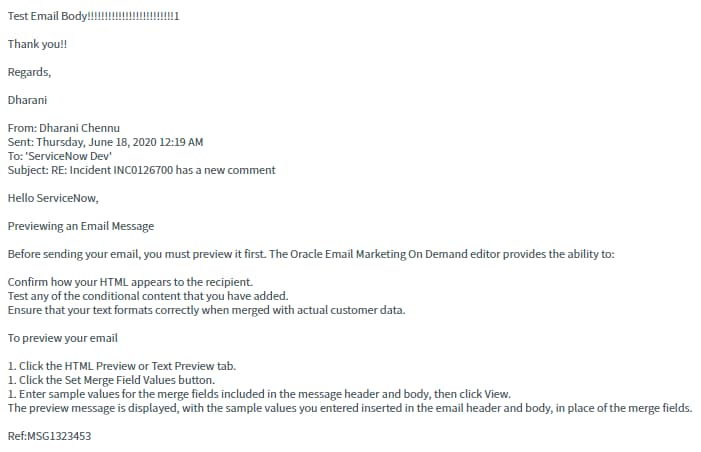The height and width of the screenshot is (452, 701).
Task: Click the 'Test Email Body' first line
Action: click(94, 17)
